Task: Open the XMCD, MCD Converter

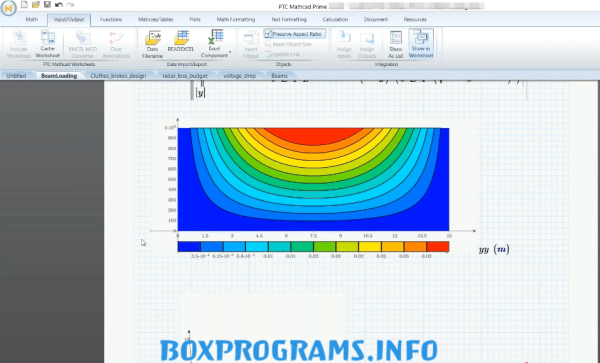Action: click(x=83, y=45)
